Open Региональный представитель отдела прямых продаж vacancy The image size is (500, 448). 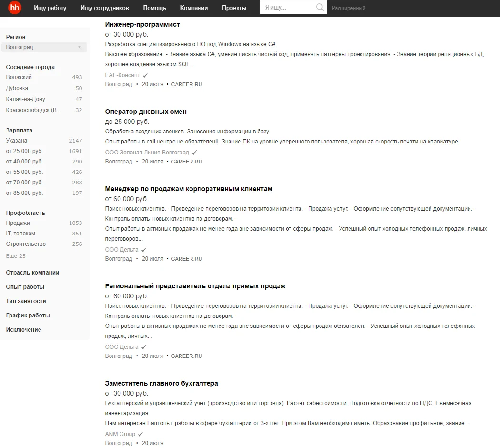tap(195, 286)
